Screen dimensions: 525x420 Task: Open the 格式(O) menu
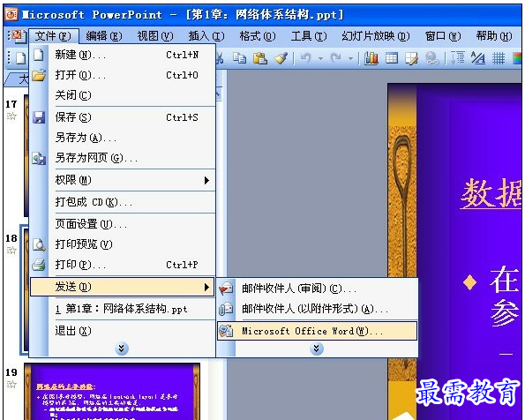coord(258,36)
